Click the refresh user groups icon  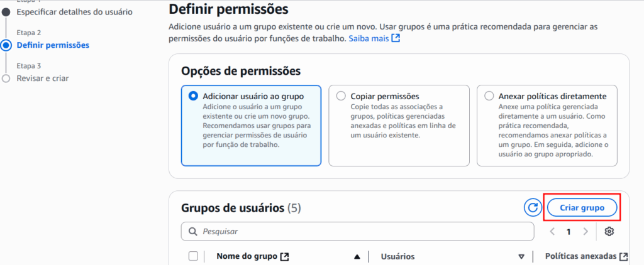coord(533,207)
